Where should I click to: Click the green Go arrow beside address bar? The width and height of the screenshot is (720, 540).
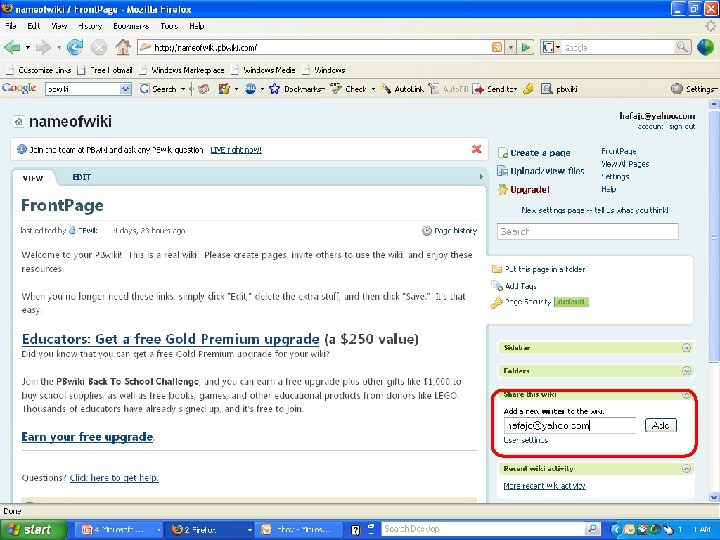coord(526,47)
